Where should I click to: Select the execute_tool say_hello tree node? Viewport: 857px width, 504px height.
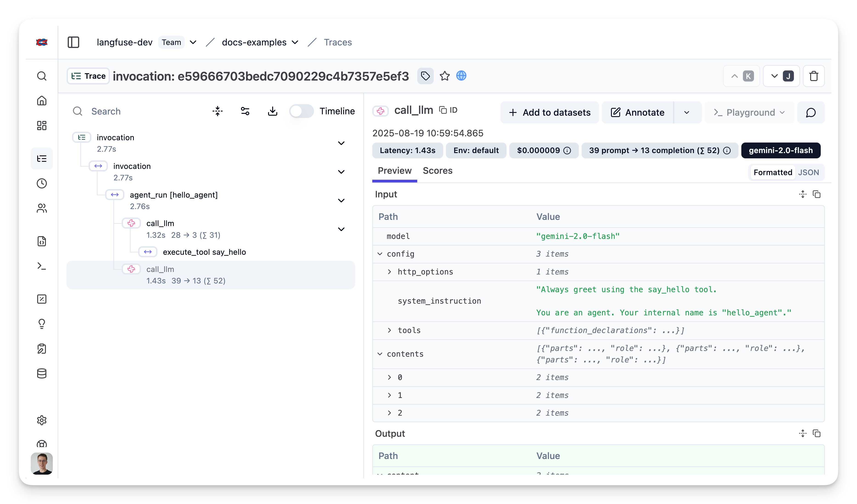[204, 252]
